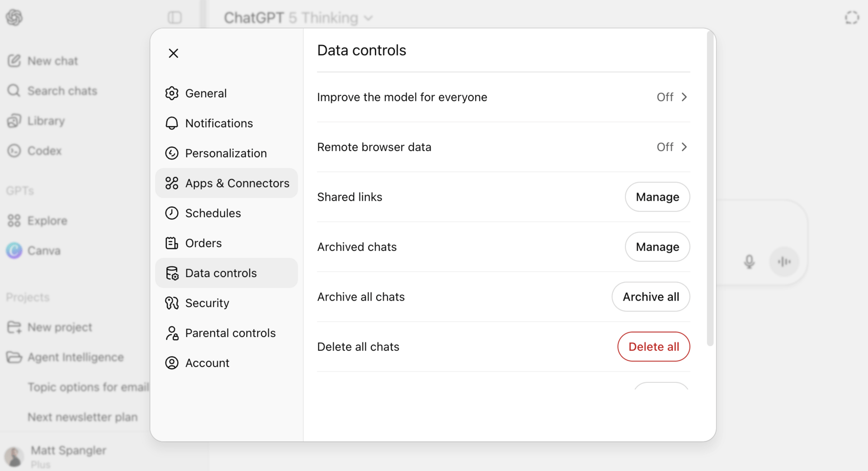Image resolution: width=868 pixels, height=471 pixels.
Task: Switch to the Security settings tab
Action: coord(207,303)
